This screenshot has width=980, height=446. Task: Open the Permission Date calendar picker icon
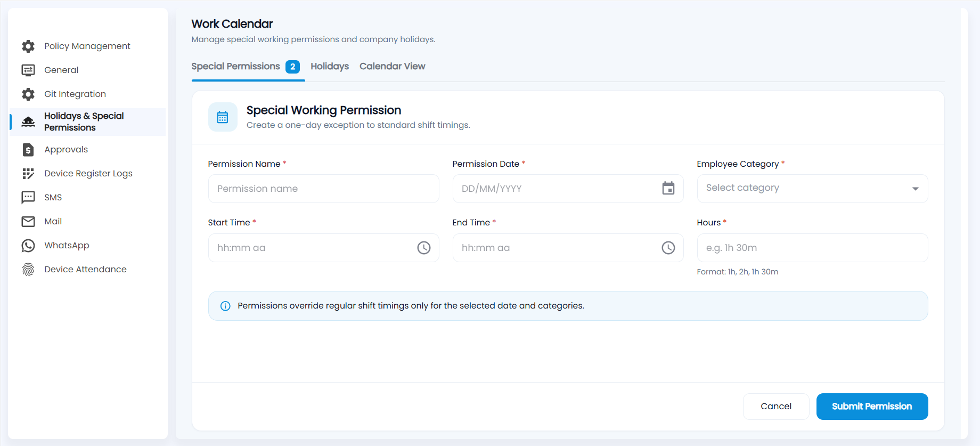pos(668,188)
